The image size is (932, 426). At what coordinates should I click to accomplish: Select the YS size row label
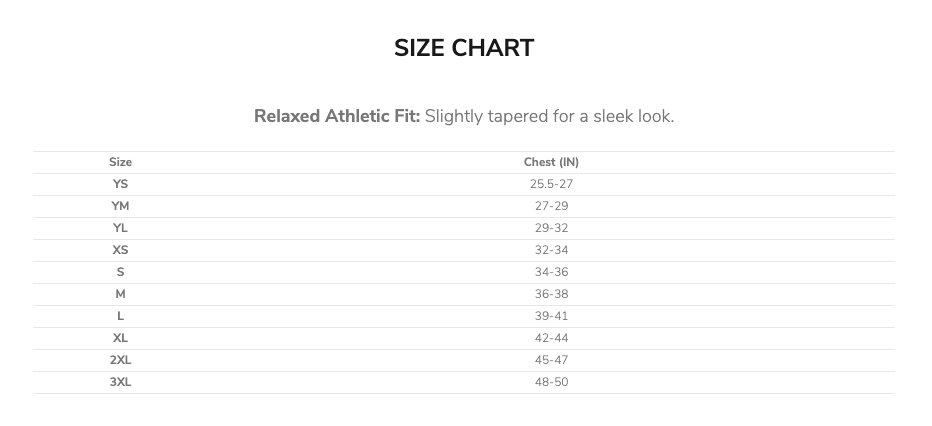(x=120, y=184)
